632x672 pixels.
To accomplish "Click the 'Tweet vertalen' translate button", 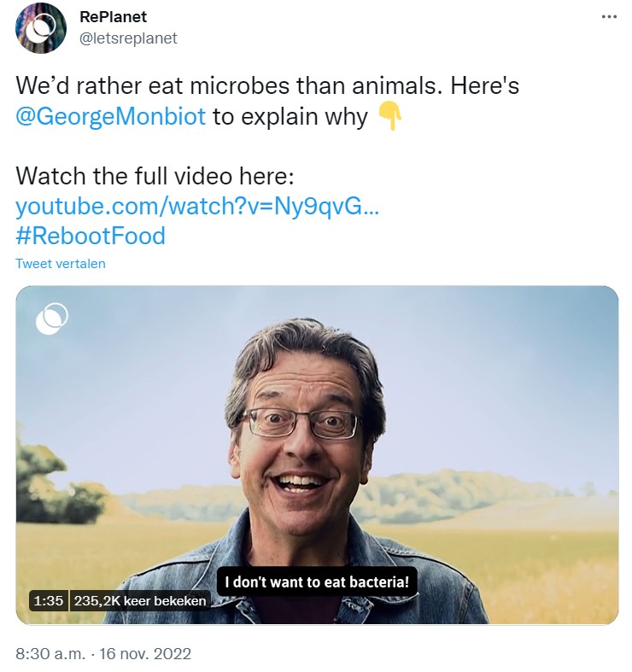I will tap(61, 264).
